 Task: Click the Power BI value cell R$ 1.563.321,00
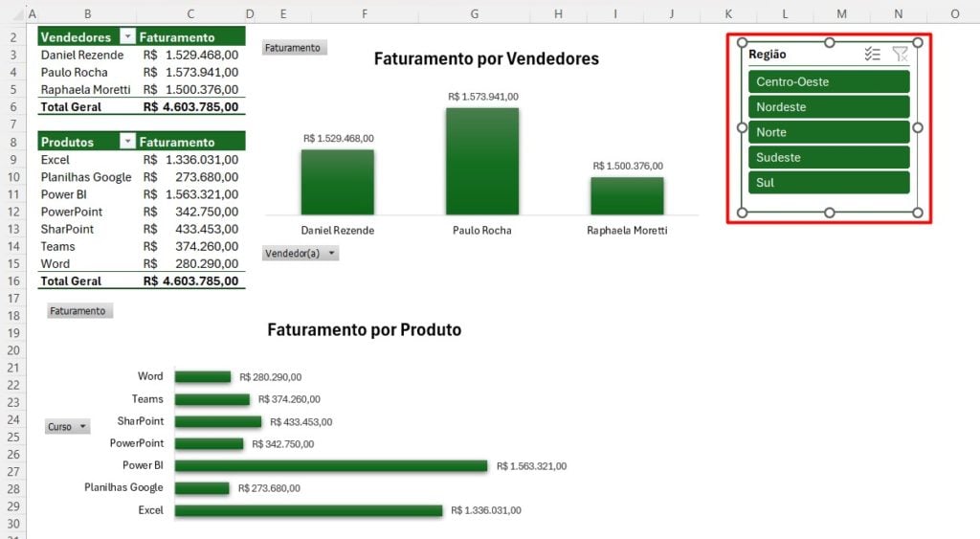[x=190, y=194]
